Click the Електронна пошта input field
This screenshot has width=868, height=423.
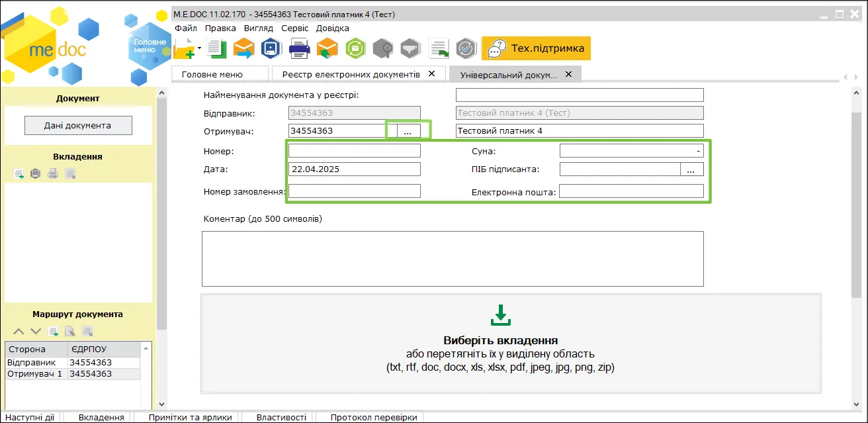(x=632, y=191)
